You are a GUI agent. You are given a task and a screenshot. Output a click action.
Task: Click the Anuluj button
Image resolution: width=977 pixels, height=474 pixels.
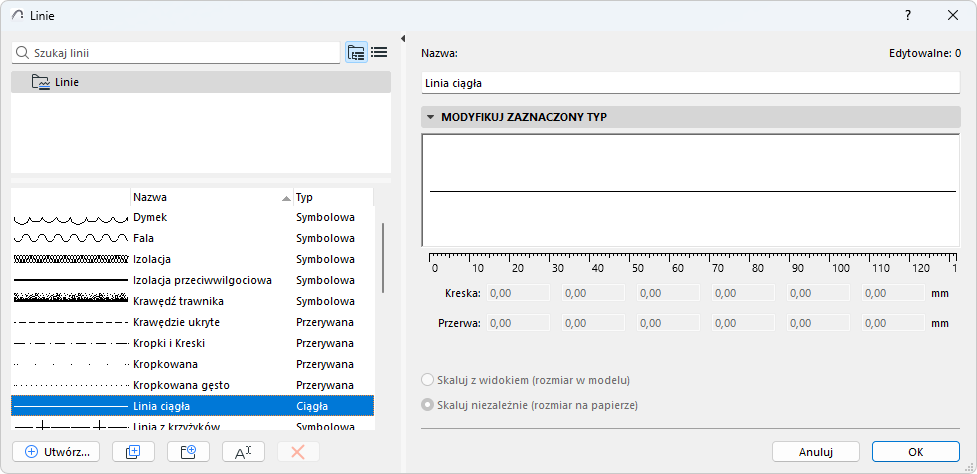[x=816, y=452]
